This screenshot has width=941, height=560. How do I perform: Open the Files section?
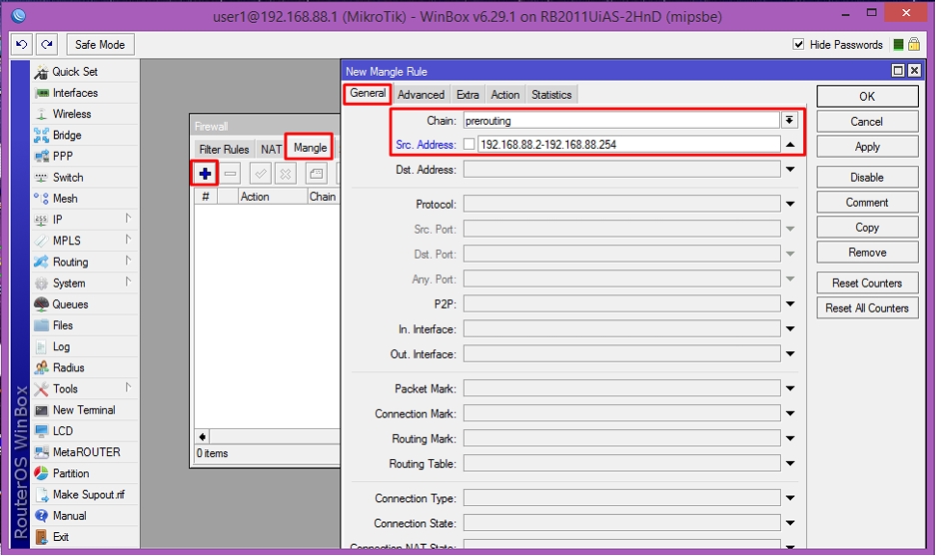point(62,325)
